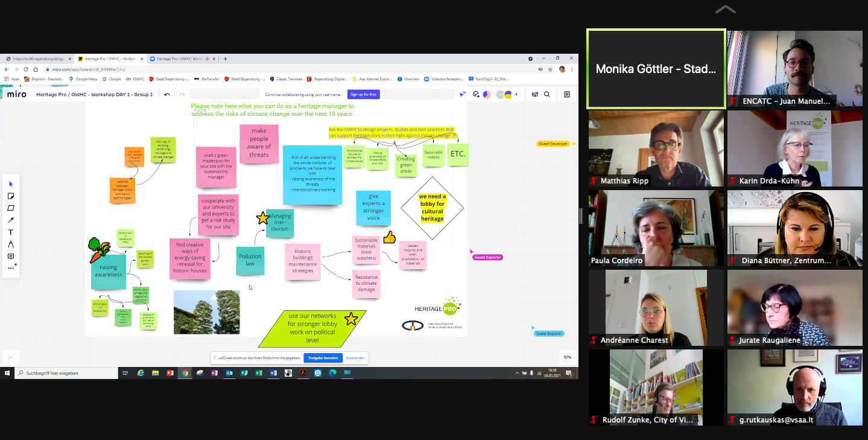This screenshot has width=868, height=440.
Task: Click Sign up for free button
Action: [x=363, y=94]
